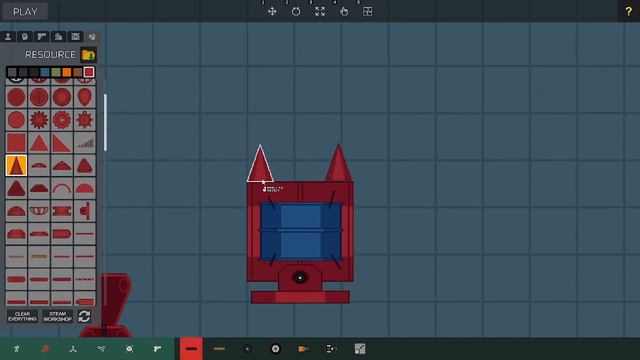Select the large white wheel tool
Viewport: 640px width, 360px height.
coord(276,349)
